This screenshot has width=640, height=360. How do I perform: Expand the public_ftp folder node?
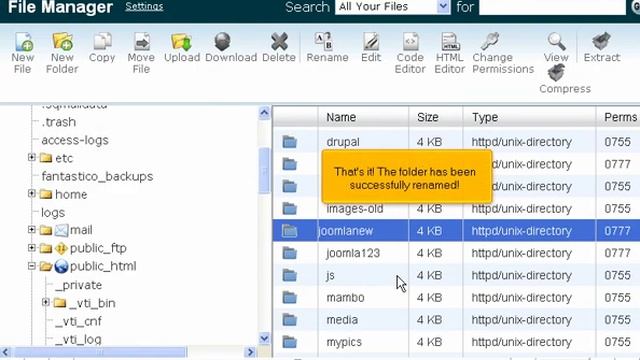point(31,247)
